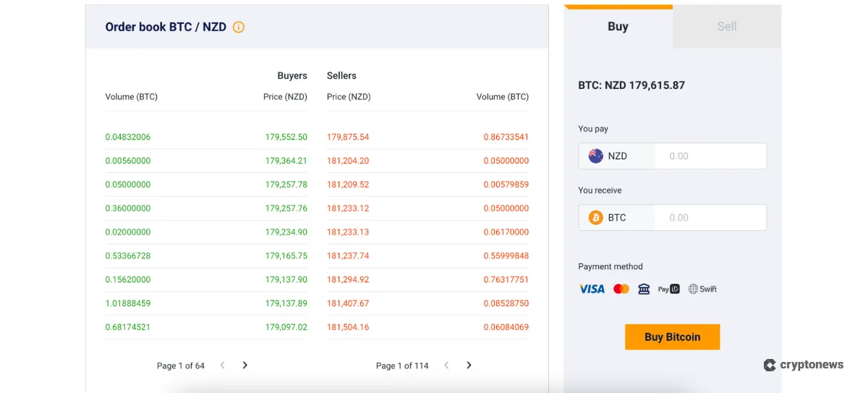
Task: Click buyer volume 0.00560000
Action: [128, 161]
